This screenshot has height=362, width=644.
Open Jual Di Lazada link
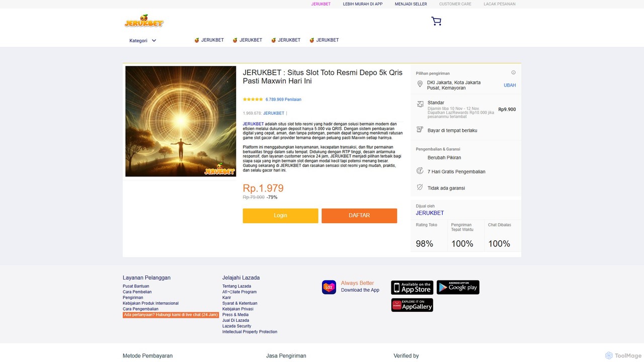point(235,320)
